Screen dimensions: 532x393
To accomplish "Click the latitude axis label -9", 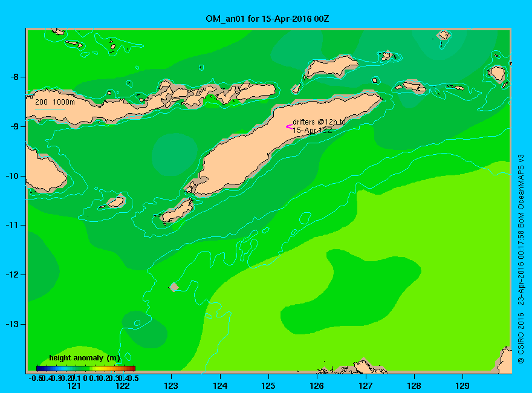I will pyautogui.click(x=15, y=126).
